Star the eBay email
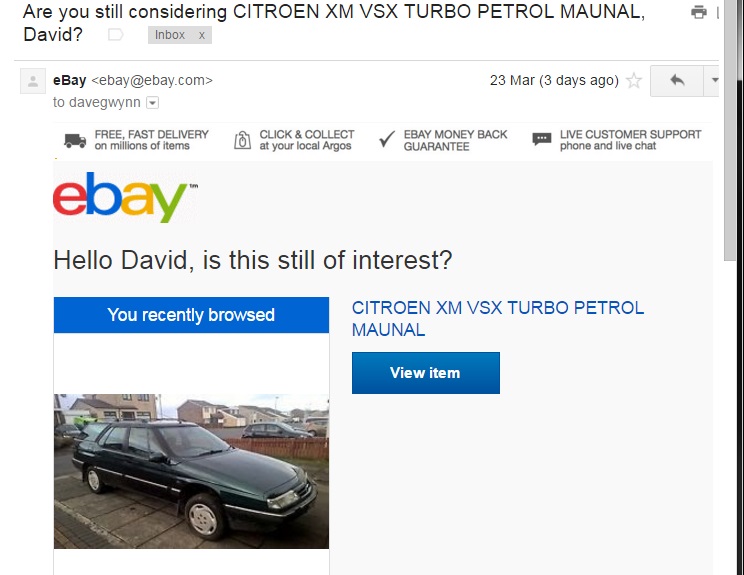This screenshot has height=575, width=744. click(x=634, y=81)
